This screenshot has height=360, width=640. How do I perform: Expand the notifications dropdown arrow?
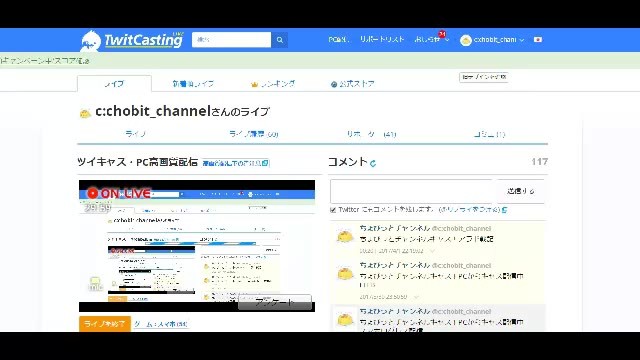[x=447, y=40]
